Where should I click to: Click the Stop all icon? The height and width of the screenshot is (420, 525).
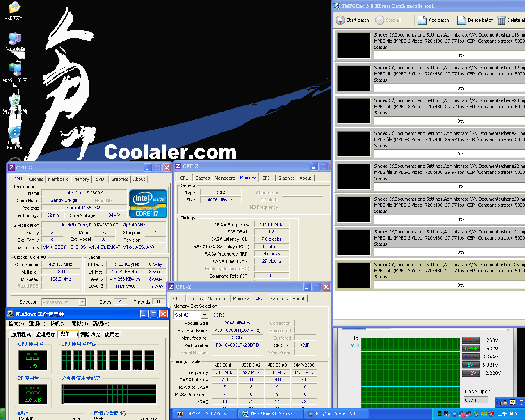tap(380, 20)
